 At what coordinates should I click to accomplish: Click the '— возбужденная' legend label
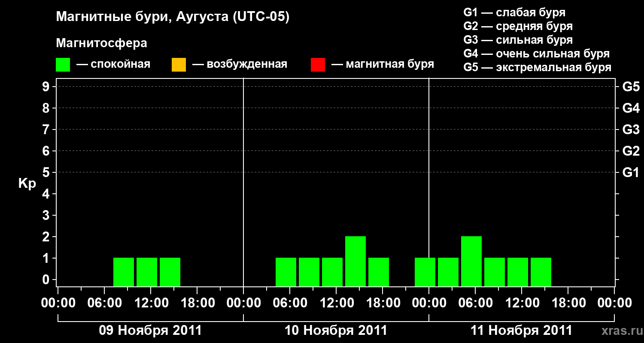coord(240,64)
